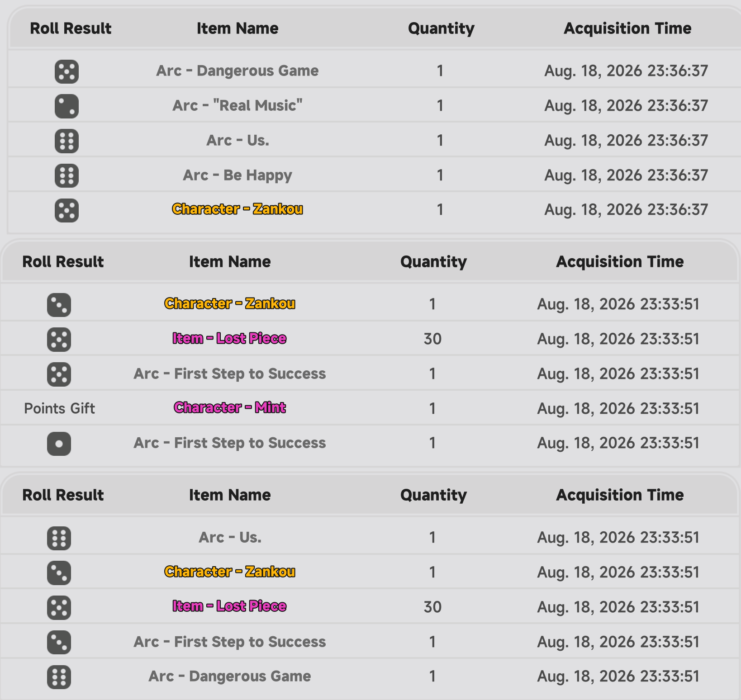
Task: Select the quantity value in the Points Gift row
Action: pyautogui.click(x=432, y=408)
